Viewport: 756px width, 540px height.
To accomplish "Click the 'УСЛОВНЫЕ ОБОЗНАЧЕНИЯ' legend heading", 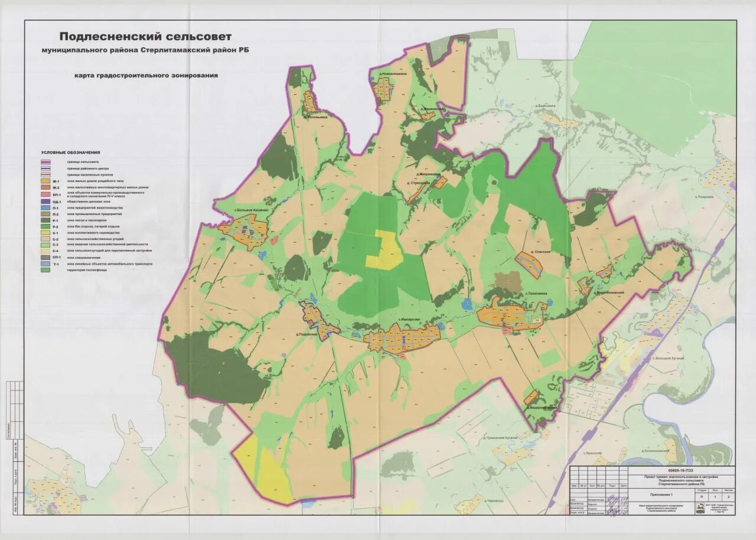I will (x=70, y=153).
